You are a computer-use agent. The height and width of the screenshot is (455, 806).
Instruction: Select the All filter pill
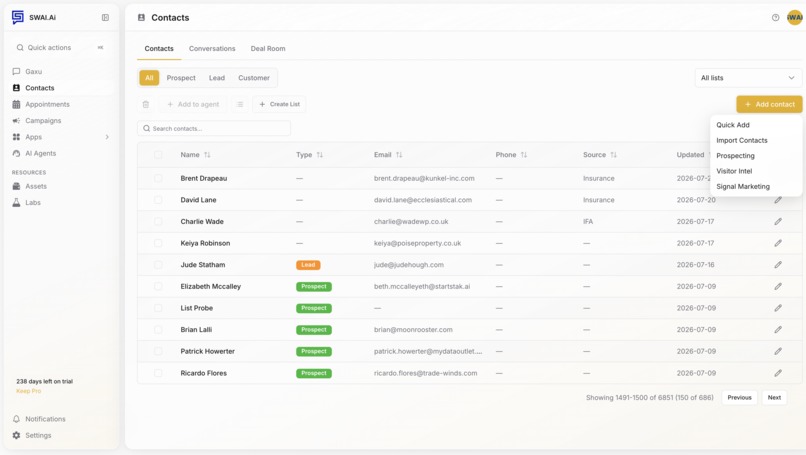click(x=149, y=78)
